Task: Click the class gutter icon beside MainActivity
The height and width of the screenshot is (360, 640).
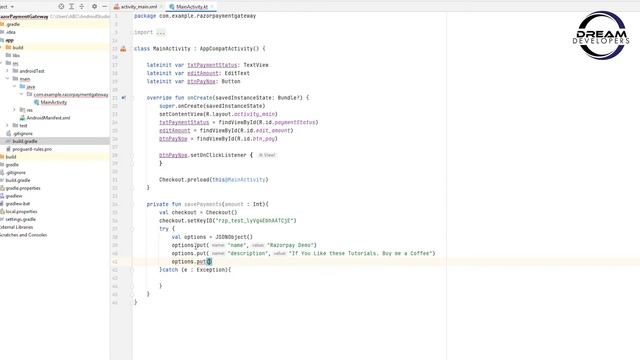Action: point(123,49)
